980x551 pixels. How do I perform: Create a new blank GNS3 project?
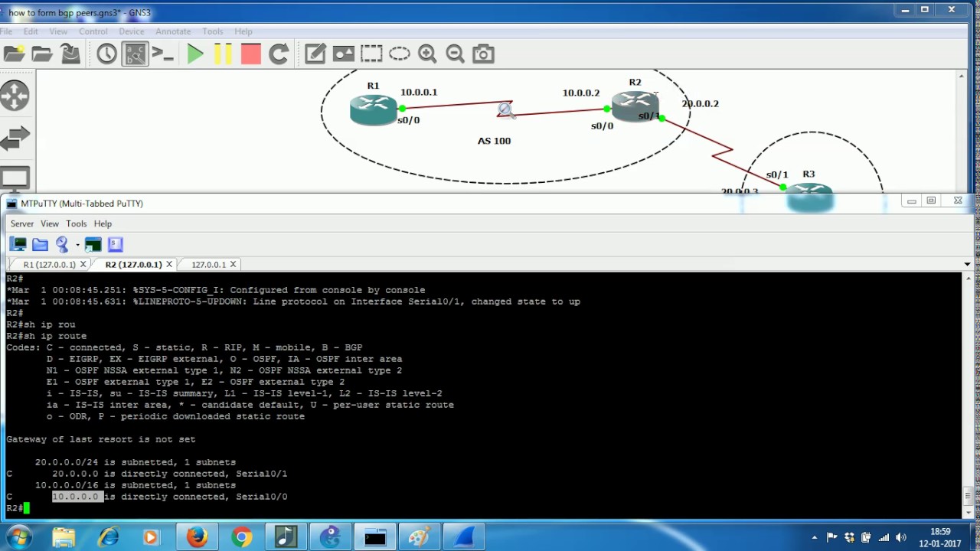coord(14,54)
